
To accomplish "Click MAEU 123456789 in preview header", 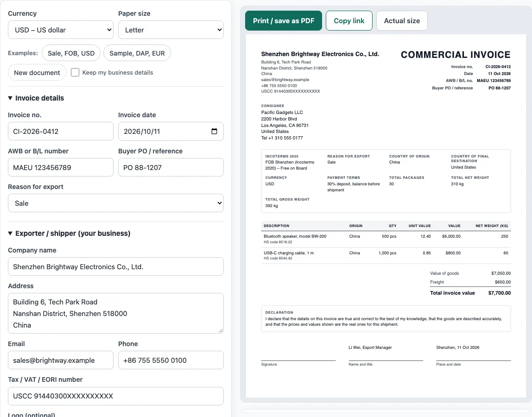I will pos(494,81).
